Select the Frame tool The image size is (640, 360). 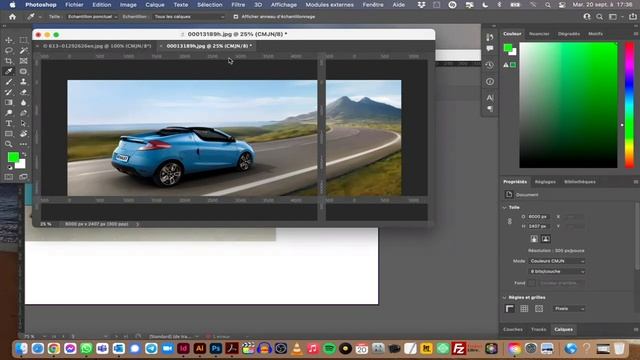[23, 61]
